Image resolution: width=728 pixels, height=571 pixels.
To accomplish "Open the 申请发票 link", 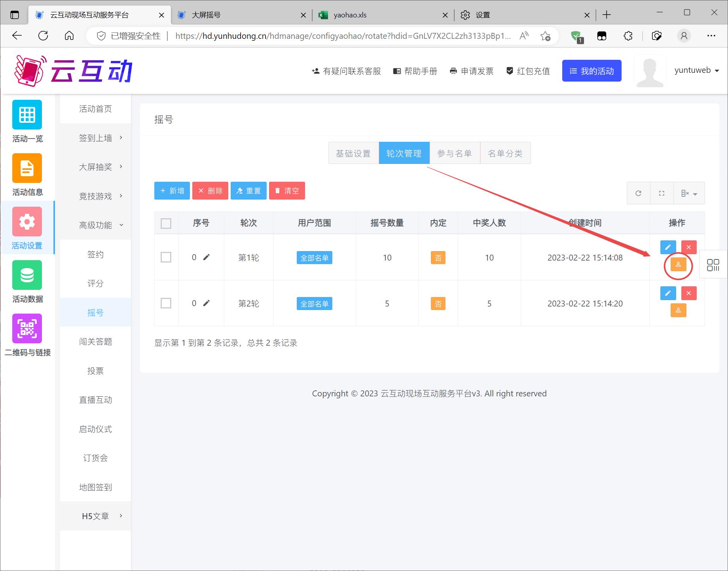I will pos(472,71).
